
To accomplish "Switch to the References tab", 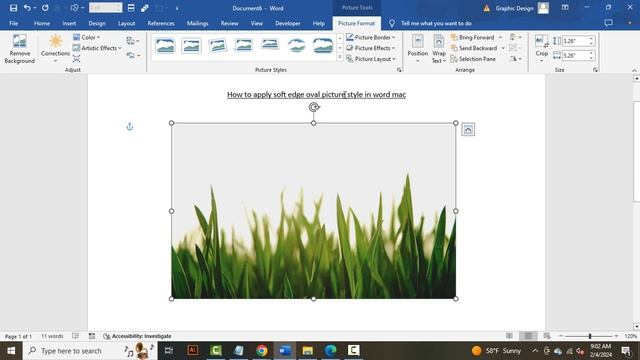I will (x=161, y=23).
